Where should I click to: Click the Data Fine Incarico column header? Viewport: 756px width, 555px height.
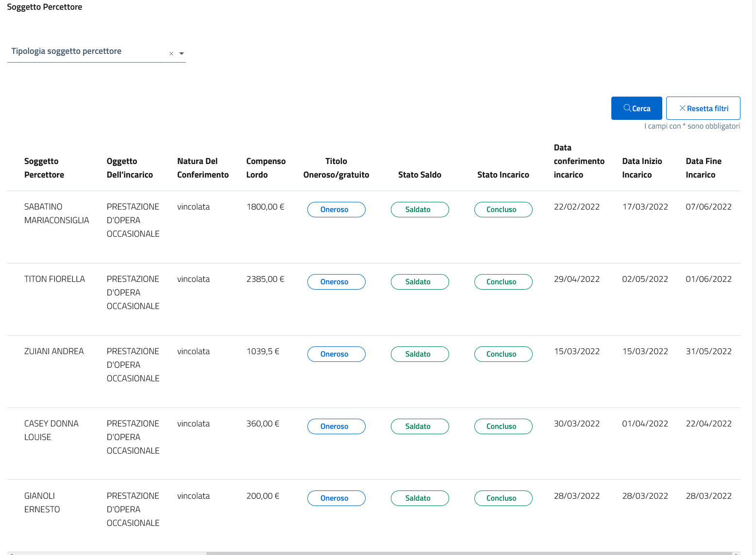703,168
